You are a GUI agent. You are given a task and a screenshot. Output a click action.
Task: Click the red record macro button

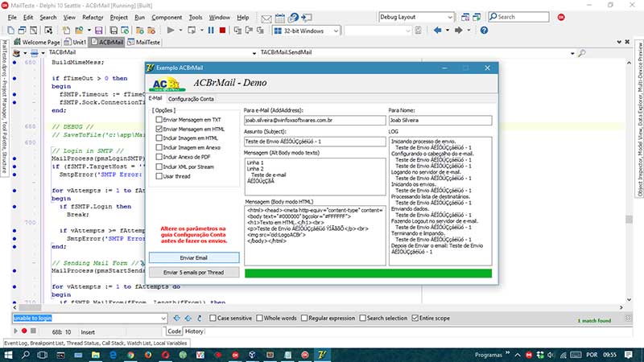[x=24, y=331]
